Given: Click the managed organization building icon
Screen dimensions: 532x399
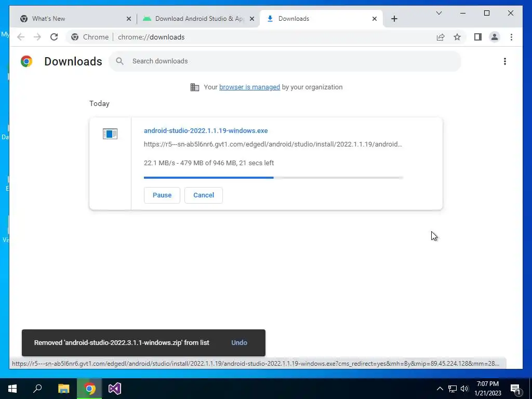Looking at the screenshot, I should (195, 87).
